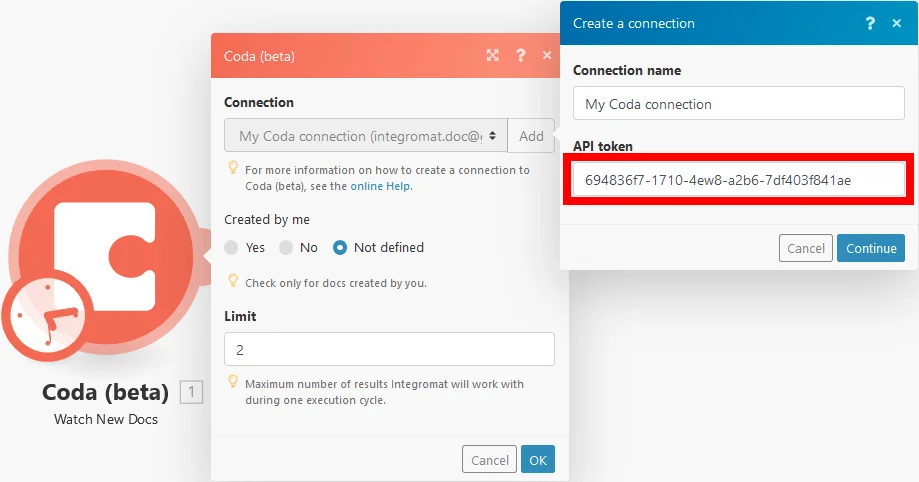Choose the Not defined radio option
Screen dimensions: 919x482
(x=340, y=247)
